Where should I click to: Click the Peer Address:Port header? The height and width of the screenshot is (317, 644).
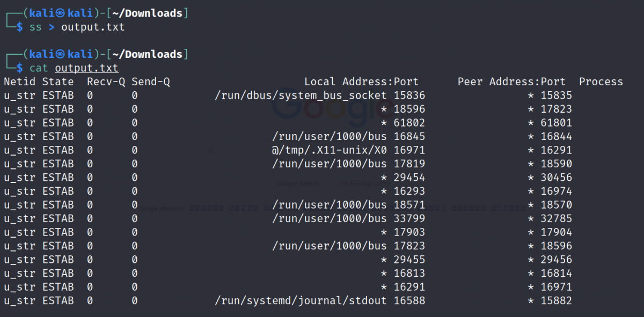pyautogui.click(x=511, y=82)
